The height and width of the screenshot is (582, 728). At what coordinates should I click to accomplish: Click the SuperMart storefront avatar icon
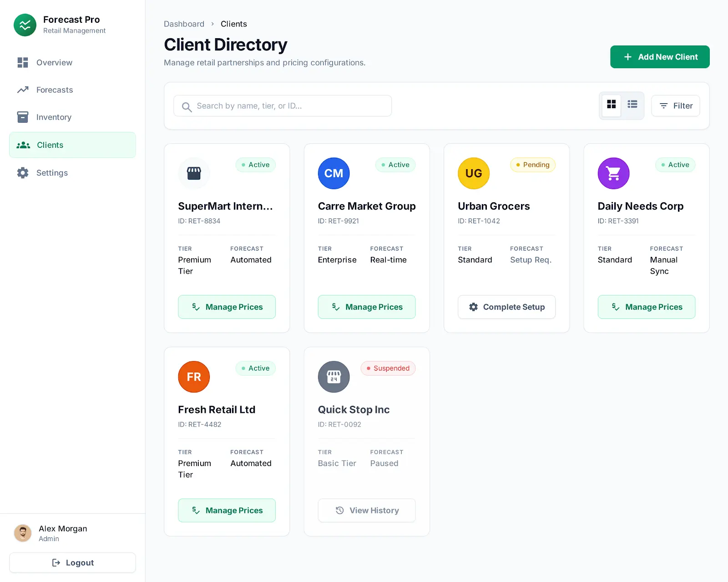194,173
